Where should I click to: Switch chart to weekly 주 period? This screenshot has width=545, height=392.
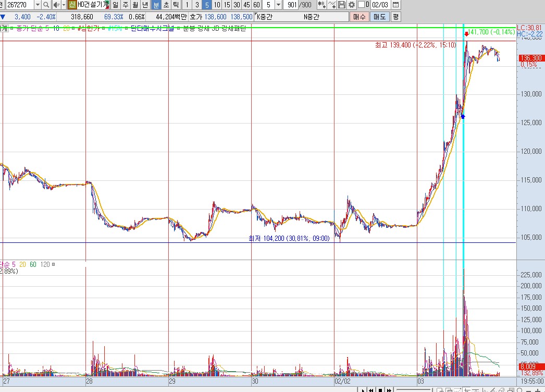126,5
